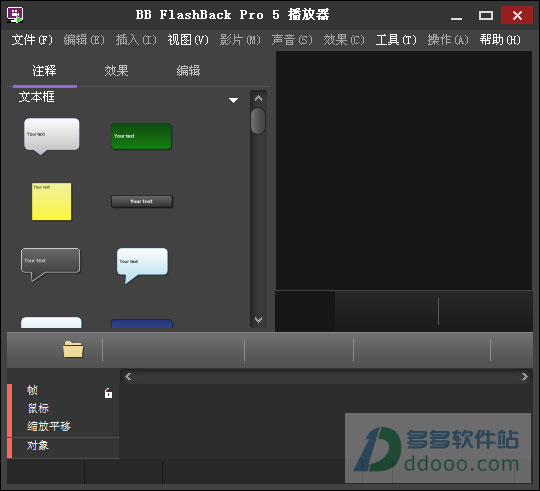This screenshot has width=540, height=491.
Task: Expand the 文本框 dropdown arrow
Action: pos(233,100)
